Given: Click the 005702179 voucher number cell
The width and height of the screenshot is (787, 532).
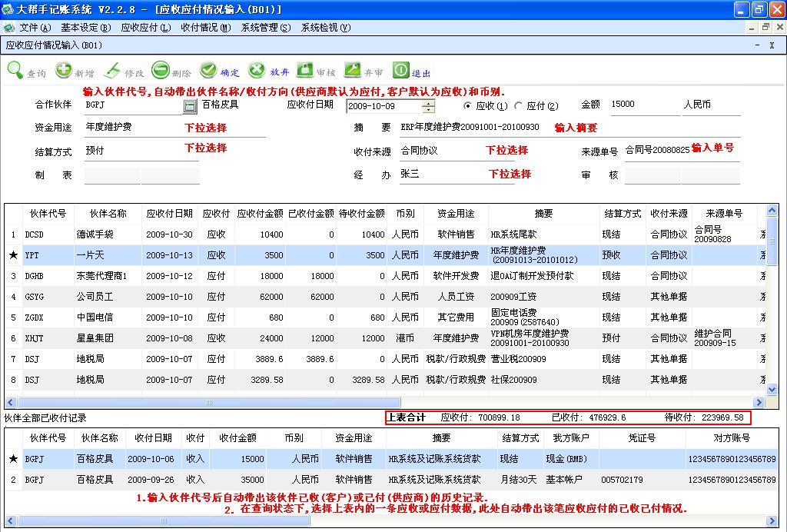Looking at the screenshot, I should click(642, 479).
